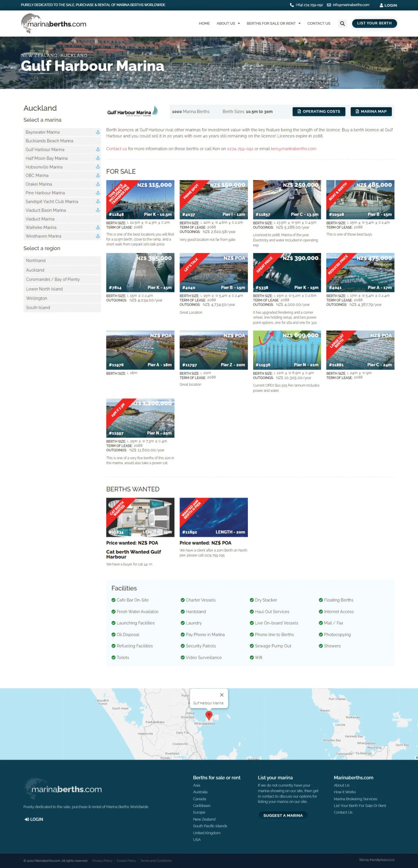Click anchor icon beside Waiheke Marina
This screenshot has height=868, width=418.
tap(98, 228)
